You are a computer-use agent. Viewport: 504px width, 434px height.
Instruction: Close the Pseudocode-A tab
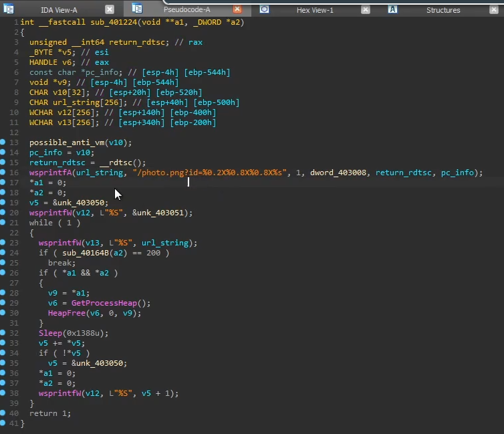click(237, 9)
